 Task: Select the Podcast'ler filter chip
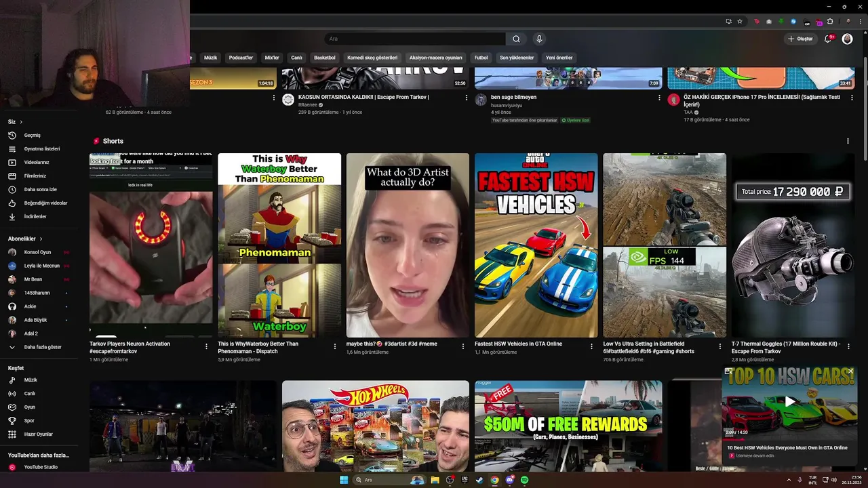tap(241, 58)
